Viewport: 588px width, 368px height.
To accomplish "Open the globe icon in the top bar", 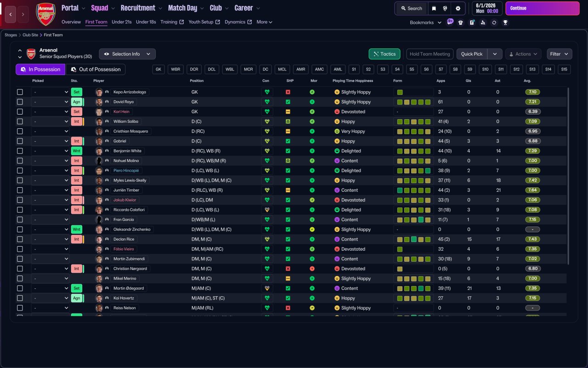I will click(445, 8).
